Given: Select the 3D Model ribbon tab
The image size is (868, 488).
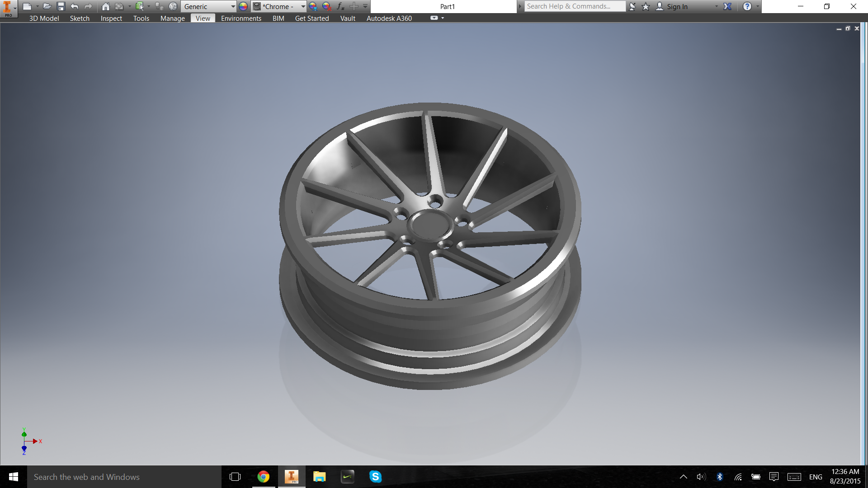Looking at the screenshot, I should tap(44, 18).
